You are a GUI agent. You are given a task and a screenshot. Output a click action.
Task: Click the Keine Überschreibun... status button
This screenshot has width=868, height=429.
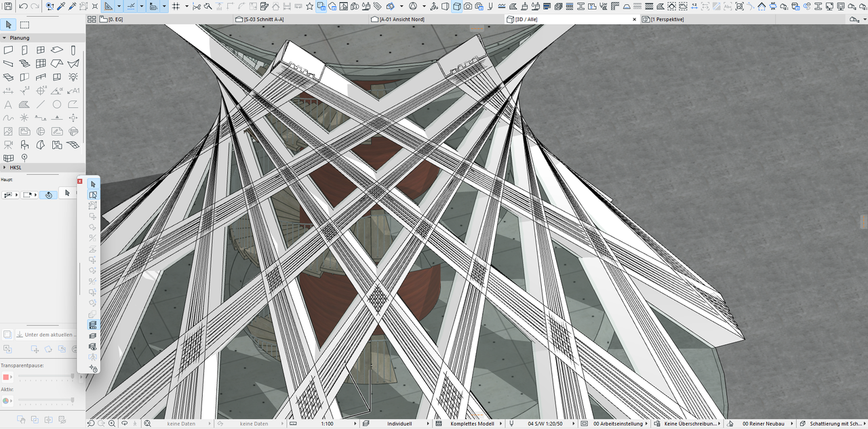point(686,424)
